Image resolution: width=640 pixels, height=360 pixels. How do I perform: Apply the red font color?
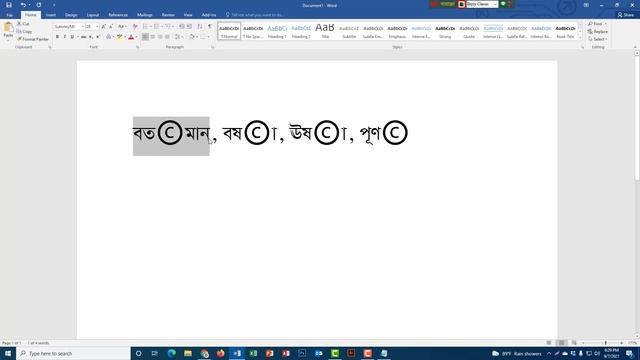point(131,37)
